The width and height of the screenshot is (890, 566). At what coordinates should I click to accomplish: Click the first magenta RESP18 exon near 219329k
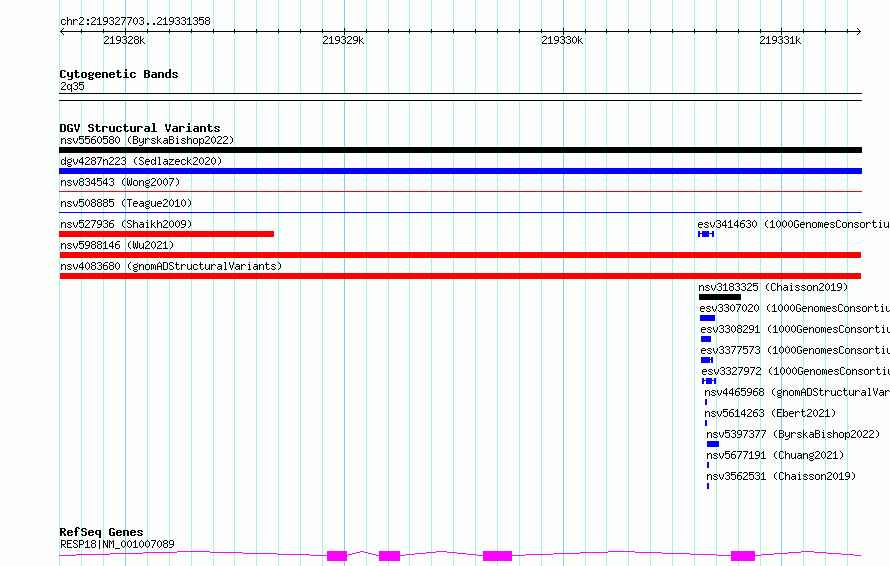point(337,556)
